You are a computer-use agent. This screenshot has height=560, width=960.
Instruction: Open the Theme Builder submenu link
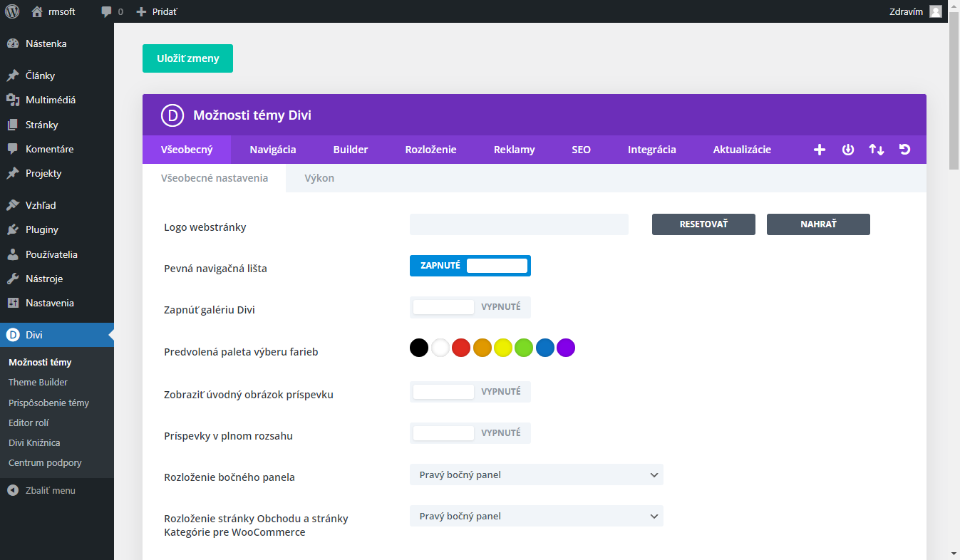coord(38,382)
